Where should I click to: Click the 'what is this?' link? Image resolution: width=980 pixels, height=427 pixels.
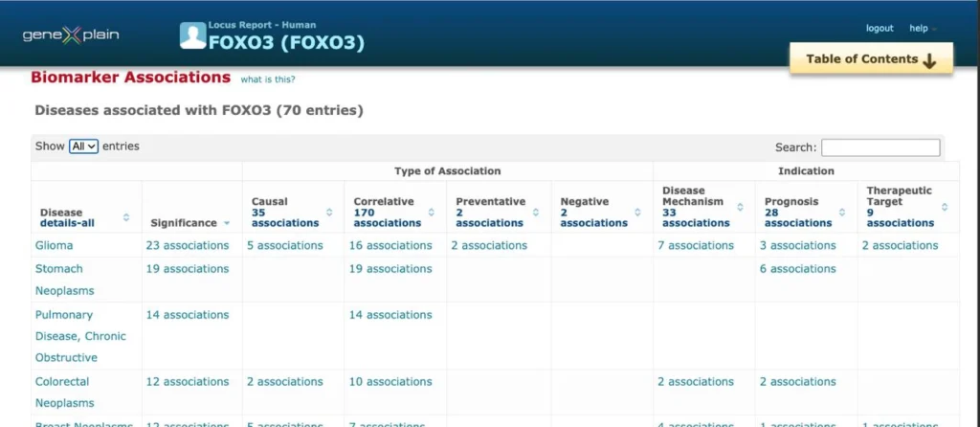[x=268, y=79]
